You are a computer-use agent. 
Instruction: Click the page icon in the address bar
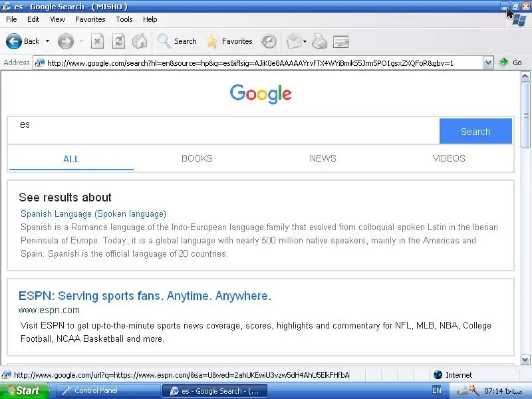(x=40, y=63)
